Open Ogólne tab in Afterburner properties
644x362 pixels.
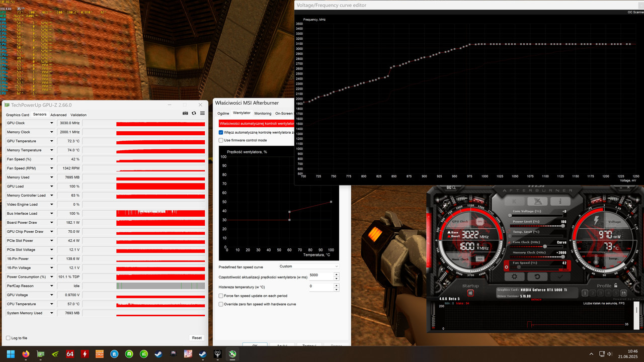click(223, 114)
